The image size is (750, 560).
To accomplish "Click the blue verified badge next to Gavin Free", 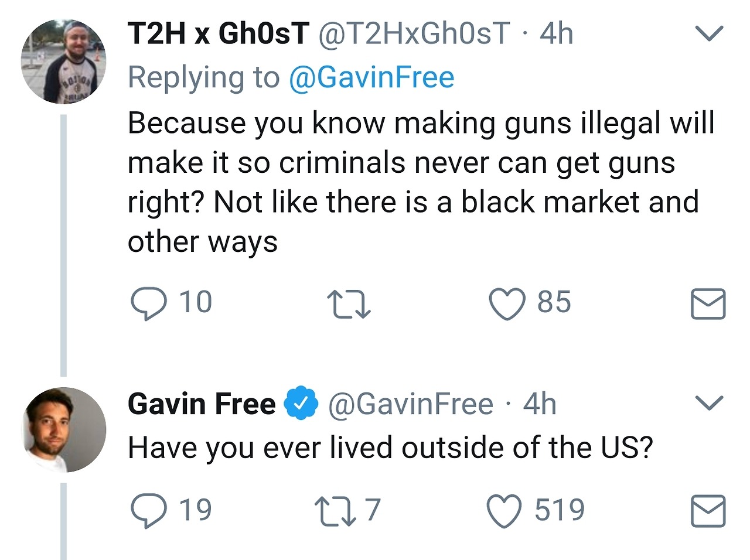I will [301, 404].
